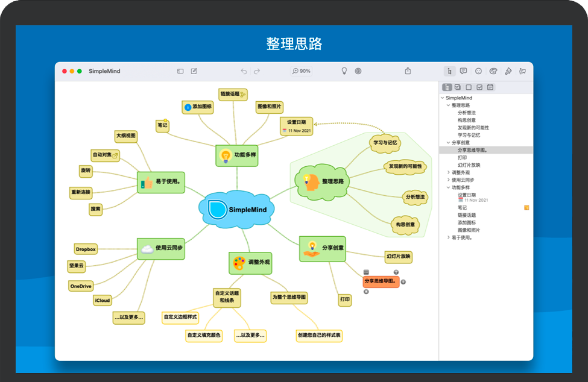Select 打印 row in the outline
This screenshot has height=382, width=588.
coord(485,158)
